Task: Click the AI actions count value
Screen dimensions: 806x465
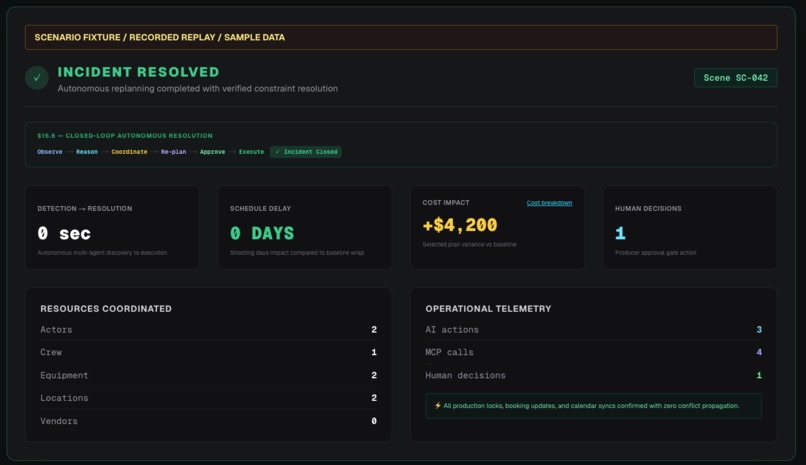Action: [759, 330]
